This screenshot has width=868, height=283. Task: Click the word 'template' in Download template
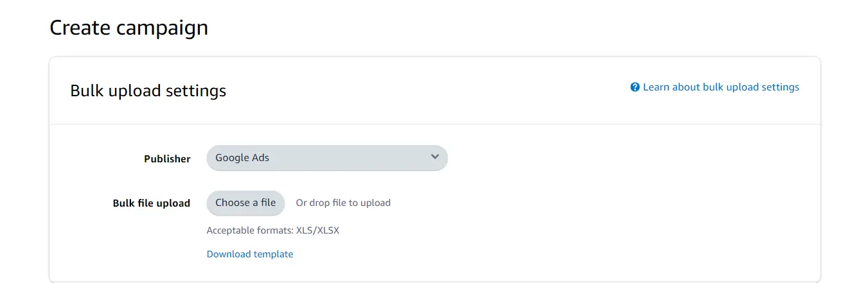272,254
